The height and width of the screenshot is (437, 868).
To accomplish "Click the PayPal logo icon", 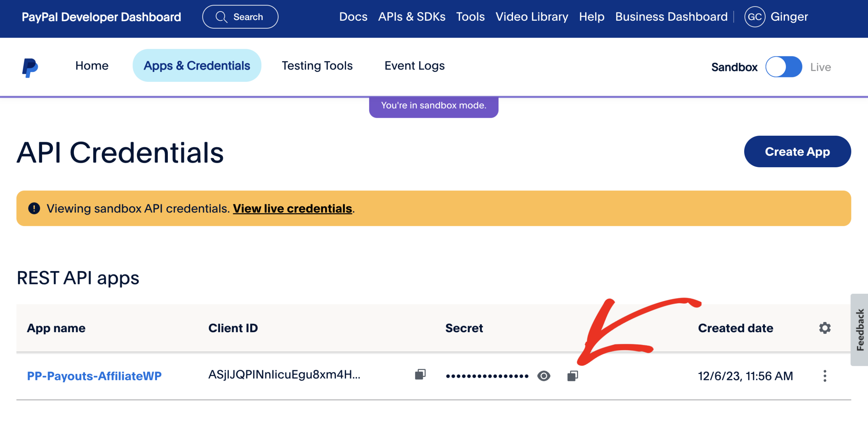I will [30, 67].
